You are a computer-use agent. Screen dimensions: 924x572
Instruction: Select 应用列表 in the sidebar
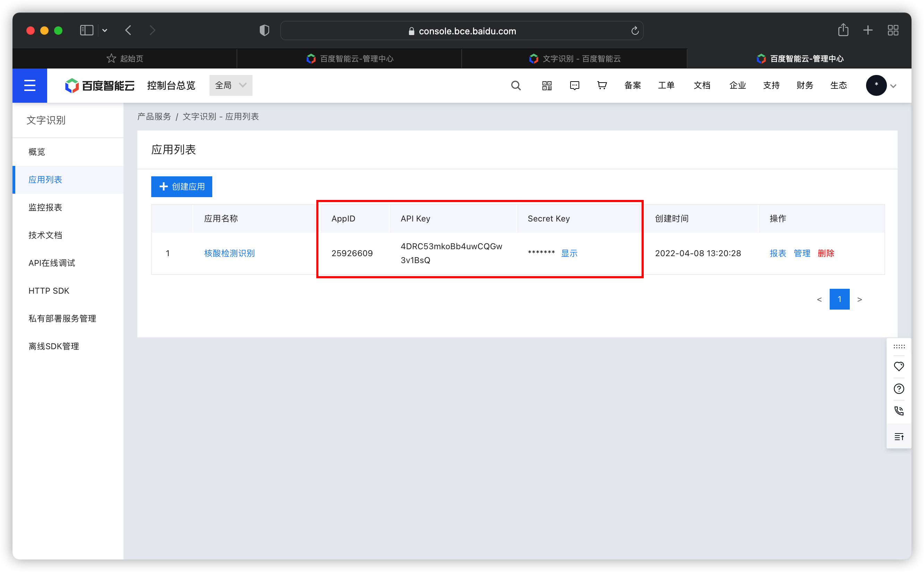tap(68, 180)
